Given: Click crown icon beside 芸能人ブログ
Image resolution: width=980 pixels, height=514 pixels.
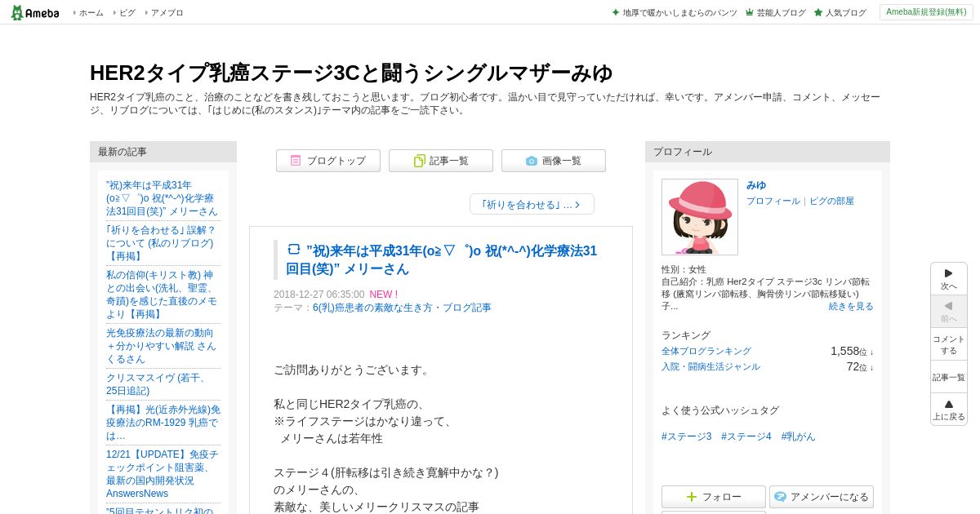Looking at the screenshot, I should [750, 13].
